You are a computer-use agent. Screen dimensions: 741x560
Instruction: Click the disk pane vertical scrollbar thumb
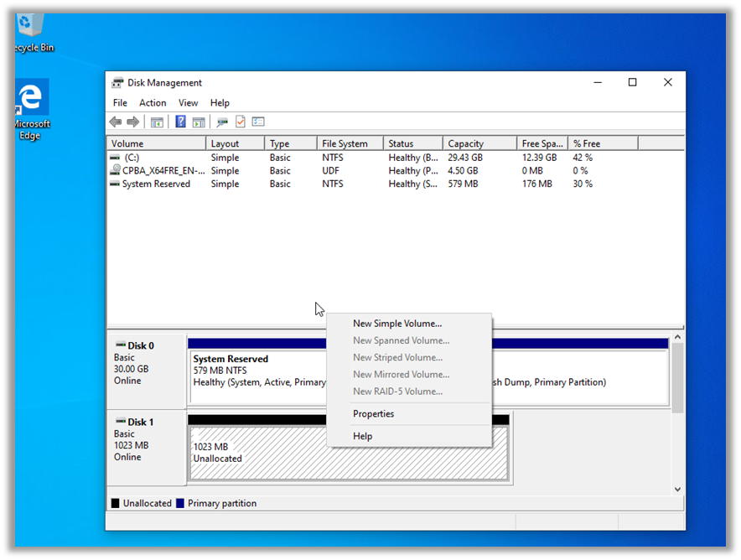click(x=677, y=377)
